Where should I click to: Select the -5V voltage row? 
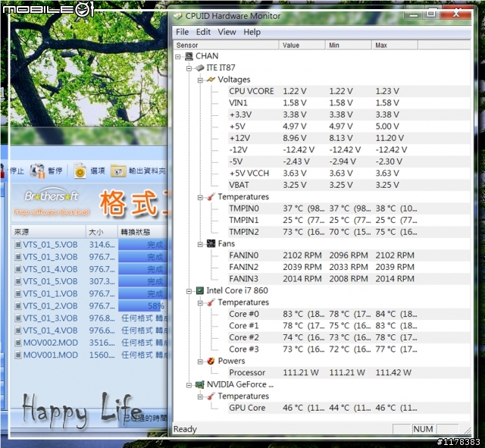[x=349, y=161]
